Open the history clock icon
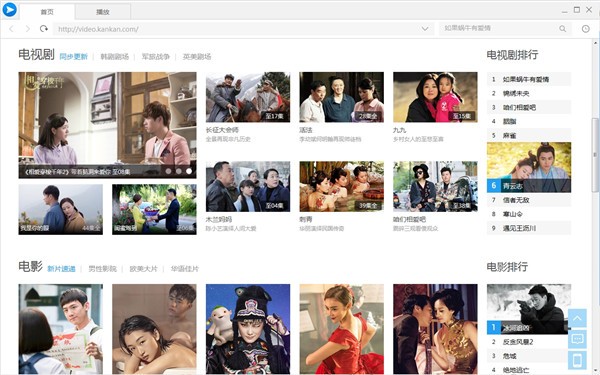This screenshot has height=375, width=600. click(x=585, y=29)
